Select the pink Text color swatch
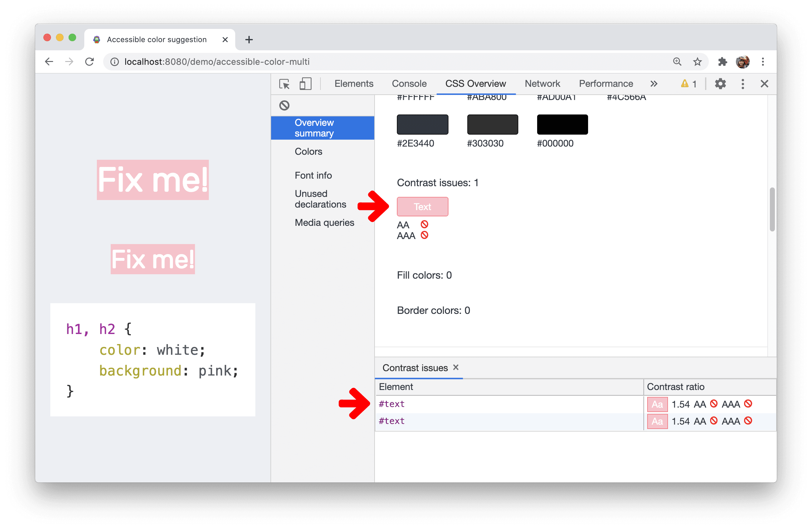Screen dimensions: 812x529 [422, 206]
